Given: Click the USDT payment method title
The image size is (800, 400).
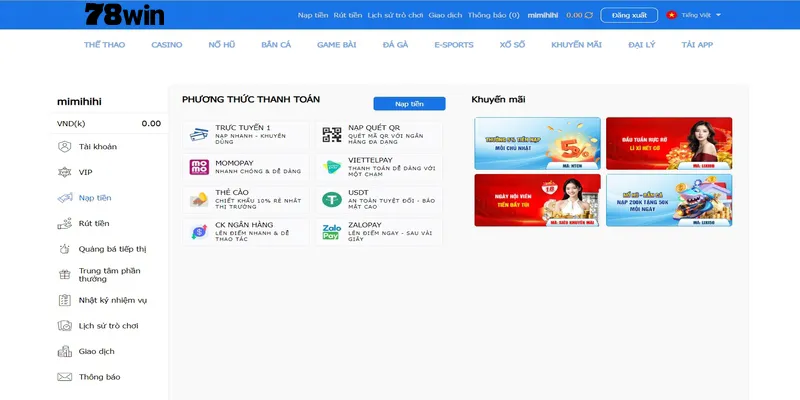Looking at the screenshot, I should 360,192.
